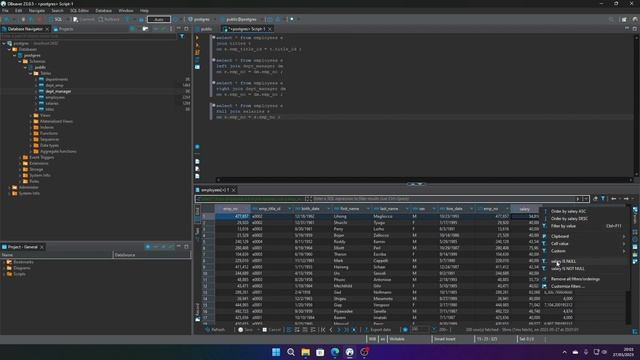Expand the Functions folder node
This screenshot has width=640, height=360.
[x=31, y=133]
